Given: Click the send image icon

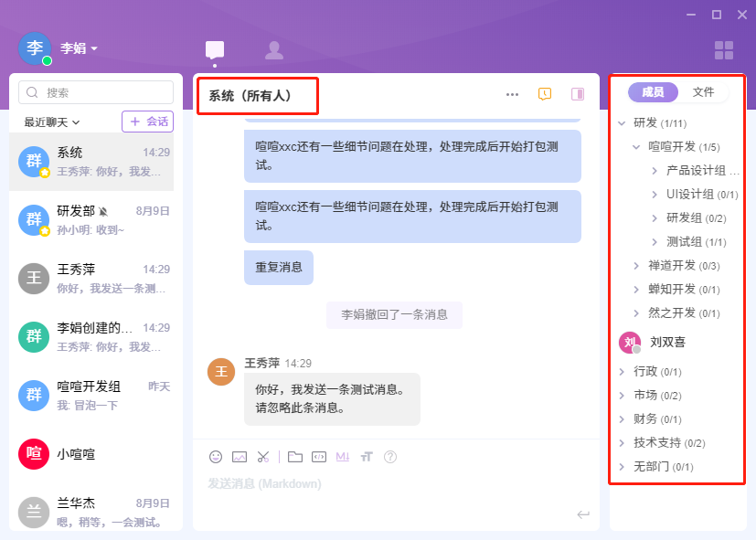Looking at the screenshot, I should (x=240, y=457).
